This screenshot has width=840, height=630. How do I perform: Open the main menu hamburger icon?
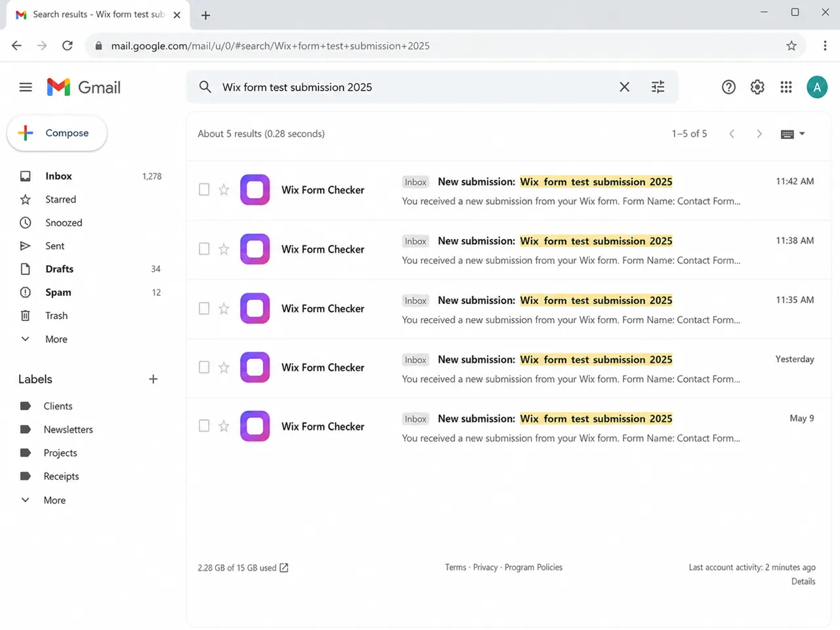[x=26, y=87]
